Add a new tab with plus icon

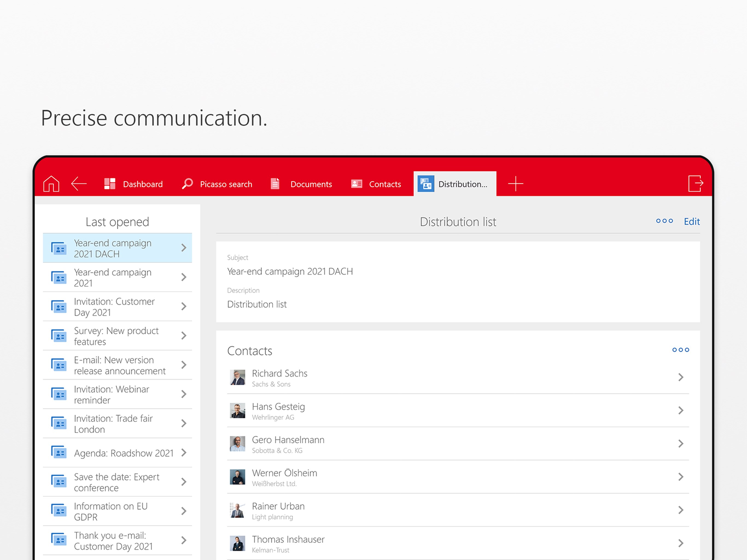pyautogui.click(x=515, y=184)
